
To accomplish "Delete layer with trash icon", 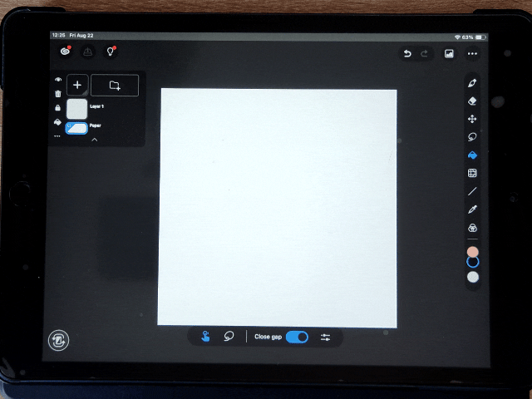I will 58,94.
